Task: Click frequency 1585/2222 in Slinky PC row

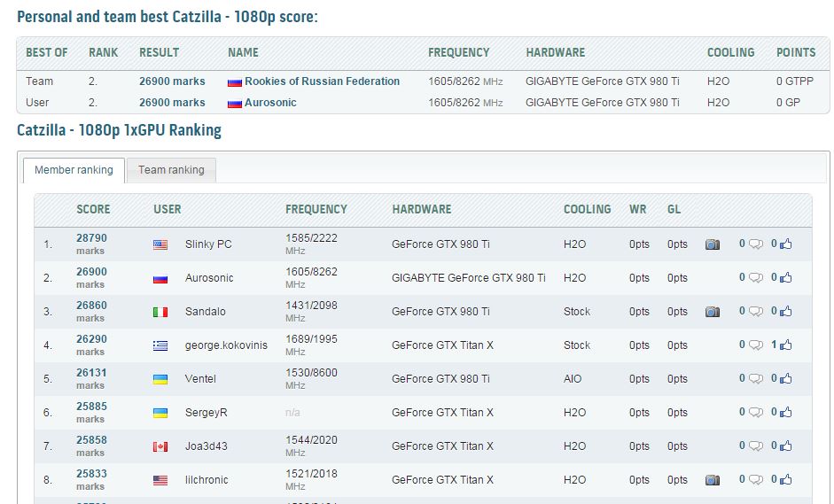Action: (x=311, y=238)
